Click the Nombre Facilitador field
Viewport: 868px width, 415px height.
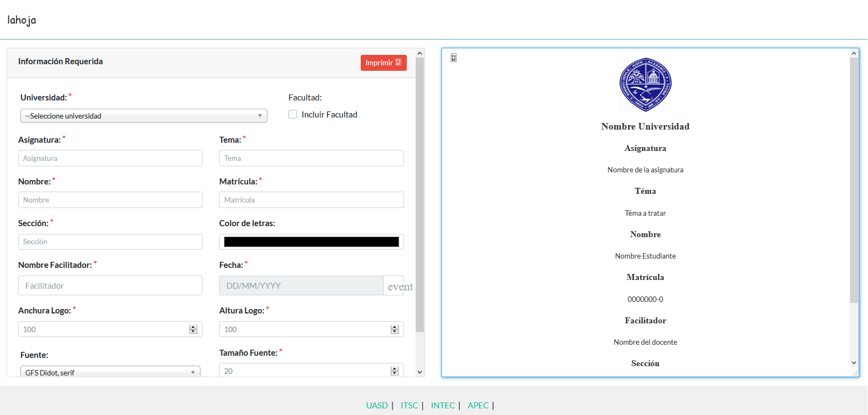(x=110, y=285)
